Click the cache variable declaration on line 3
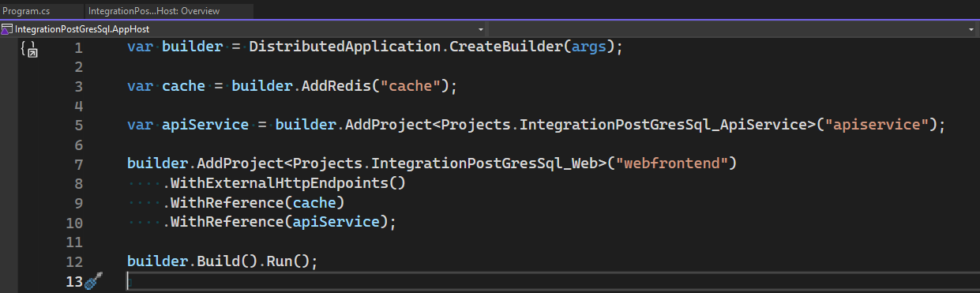This screenshot has width=980, height=293. [x=183, y=85]
